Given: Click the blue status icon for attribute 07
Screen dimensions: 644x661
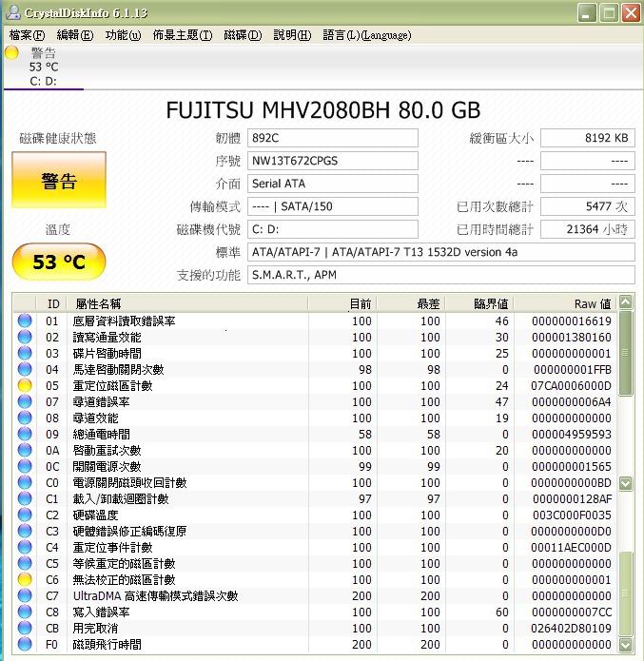Looking at the screenshot, I should (25, 401).
